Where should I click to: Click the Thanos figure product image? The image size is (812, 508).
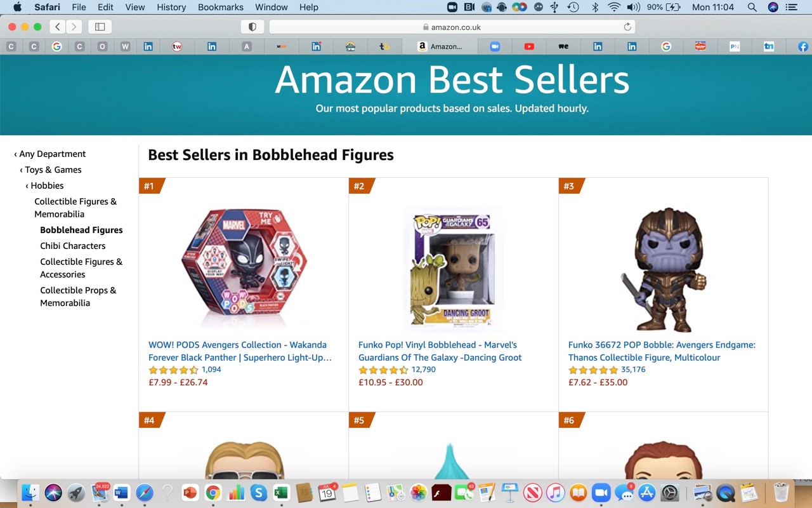663,270
